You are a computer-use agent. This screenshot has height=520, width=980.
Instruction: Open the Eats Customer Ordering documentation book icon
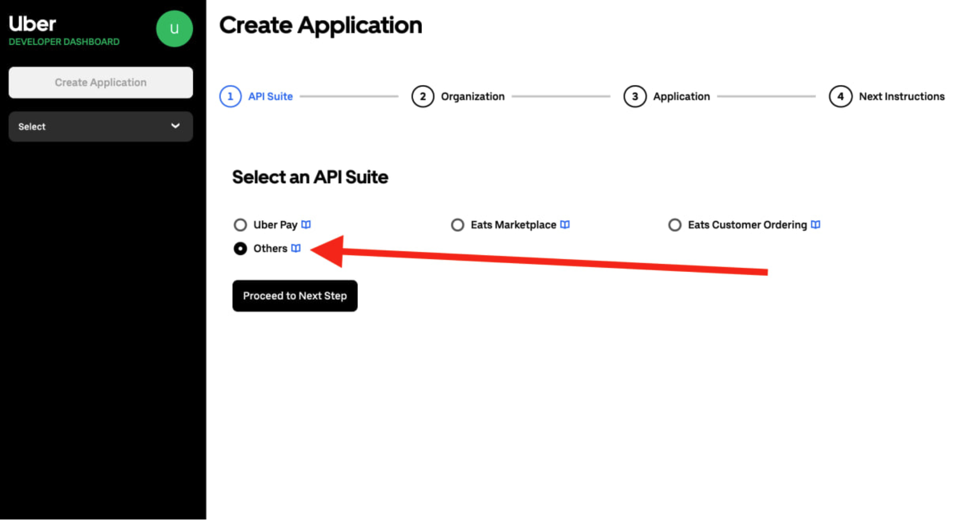point(815,225)
